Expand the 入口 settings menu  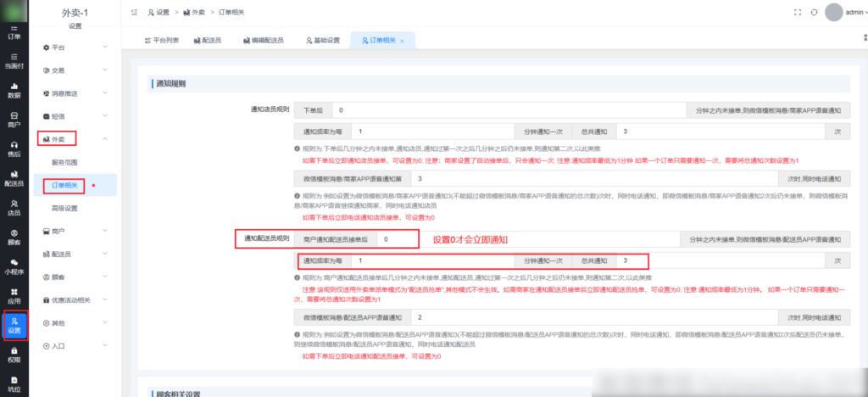75,346
